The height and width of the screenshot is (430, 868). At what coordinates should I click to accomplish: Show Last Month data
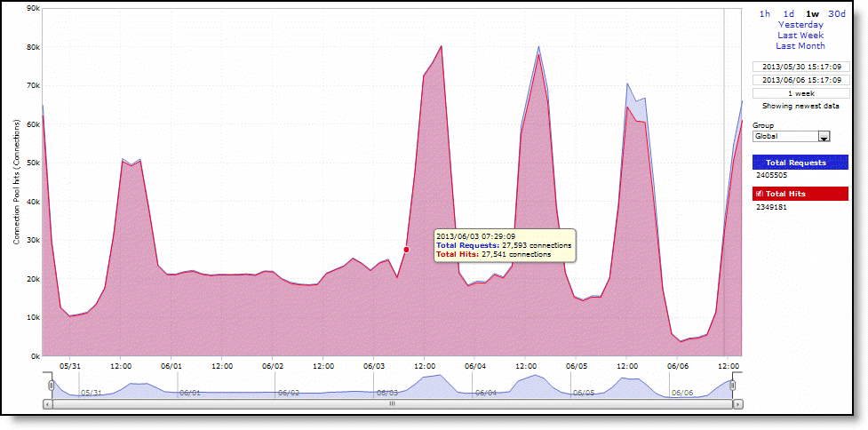[800, 46]
